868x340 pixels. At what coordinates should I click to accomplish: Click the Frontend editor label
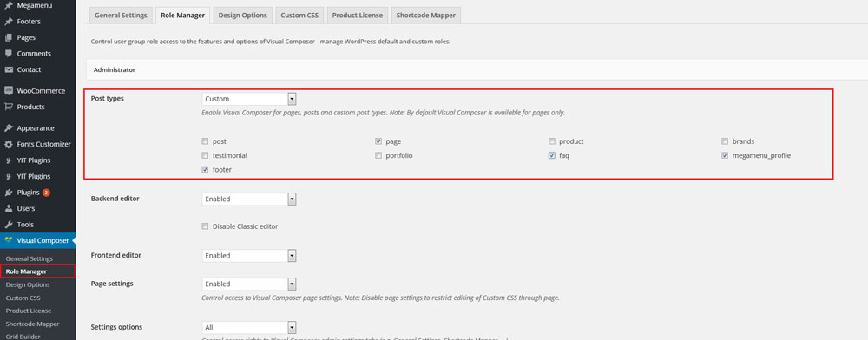[115, 255]
